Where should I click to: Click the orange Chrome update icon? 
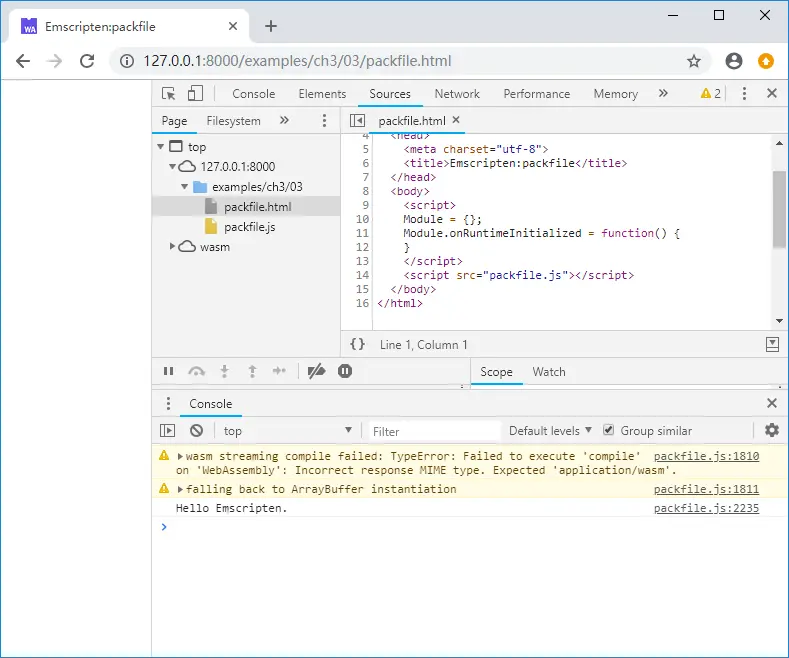[x=766, y=61]
